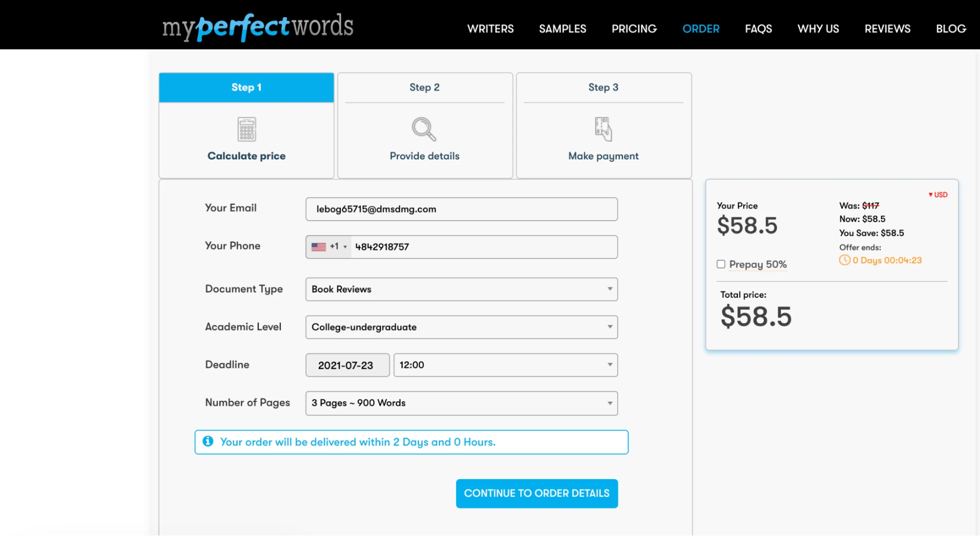
Task: Expand the Number of Pages dropdown
Action: tap(461, 403)
